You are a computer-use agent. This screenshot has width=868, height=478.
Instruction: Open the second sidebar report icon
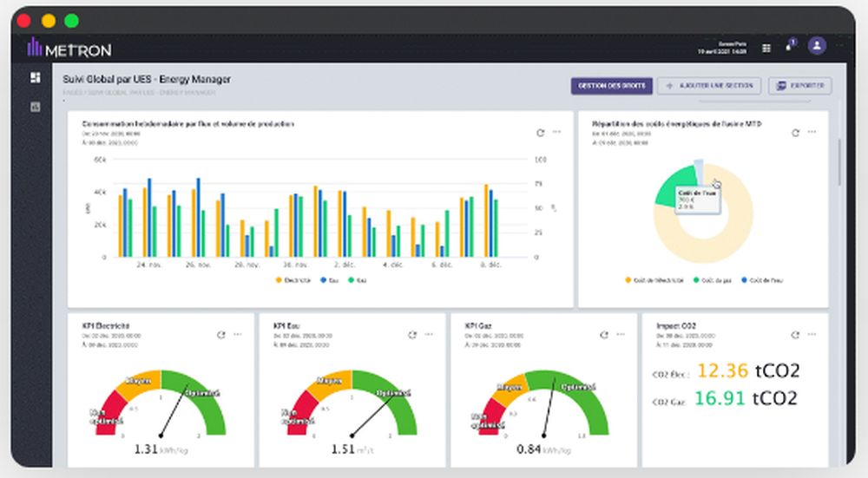point(36,107)
